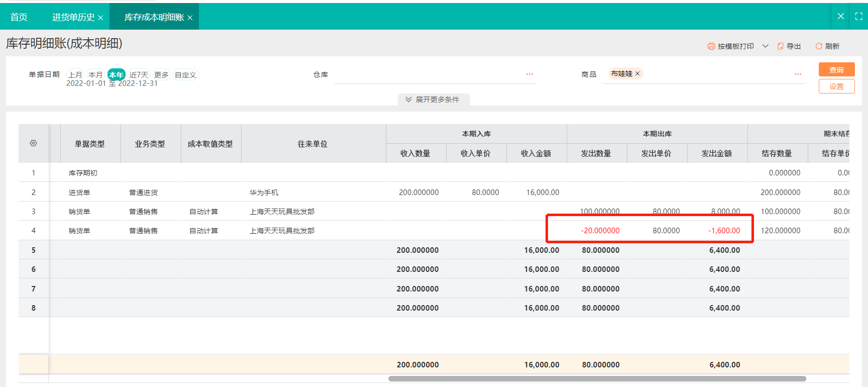Remove the 布娃娃 product tag
This screenshot has height=387, width=868.
637,73
